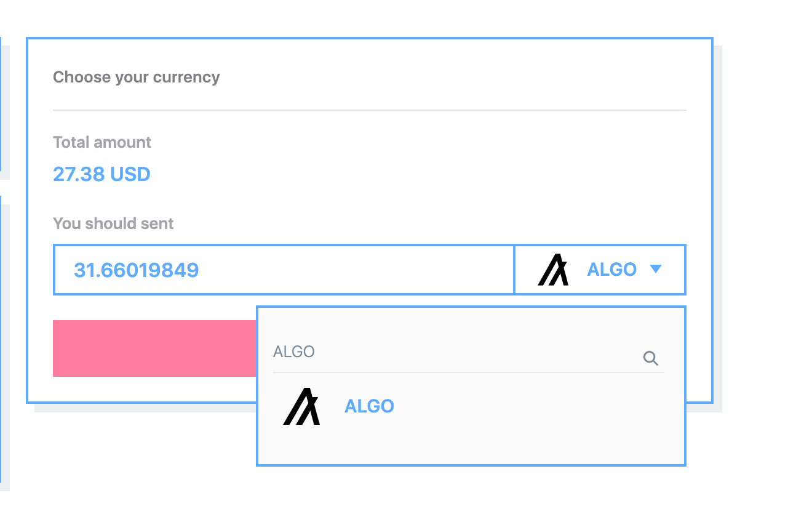Click the Total amount label
812x511 pixels.
coord(101,142)
